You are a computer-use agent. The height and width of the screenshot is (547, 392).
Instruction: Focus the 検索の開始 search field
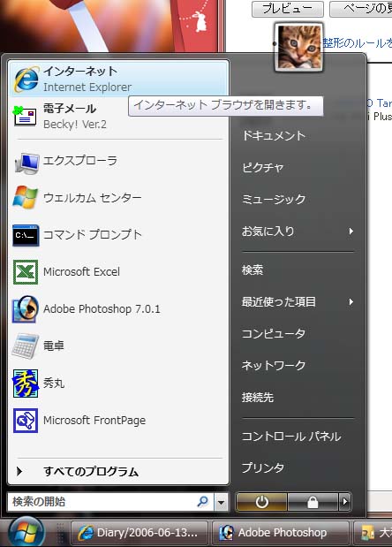(x=111, y=502)
